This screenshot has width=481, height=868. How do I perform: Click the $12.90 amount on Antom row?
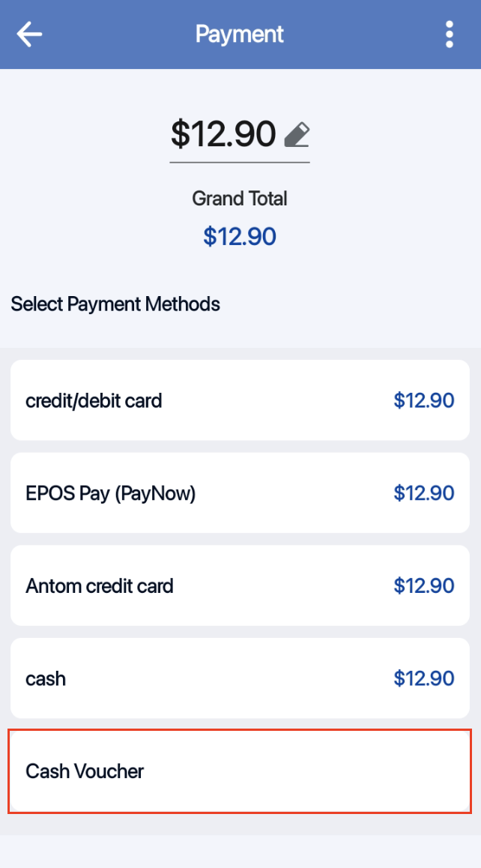click(x=423, y=585)
